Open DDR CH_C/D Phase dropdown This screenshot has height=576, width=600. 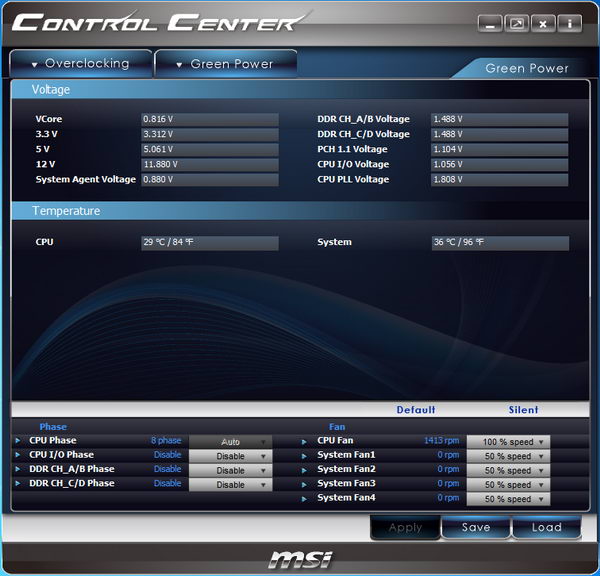coord(231,485)
